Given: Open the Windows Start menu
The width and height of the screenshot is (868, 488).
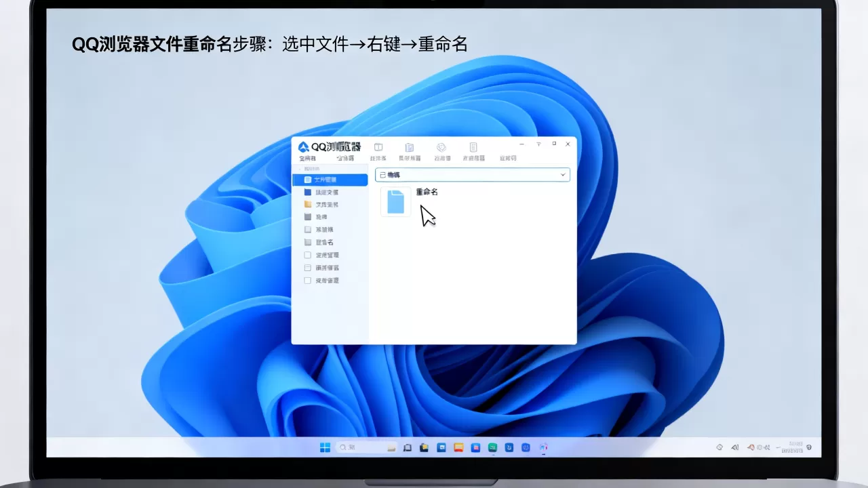Looking at the screenshot, I should [325, 447].
